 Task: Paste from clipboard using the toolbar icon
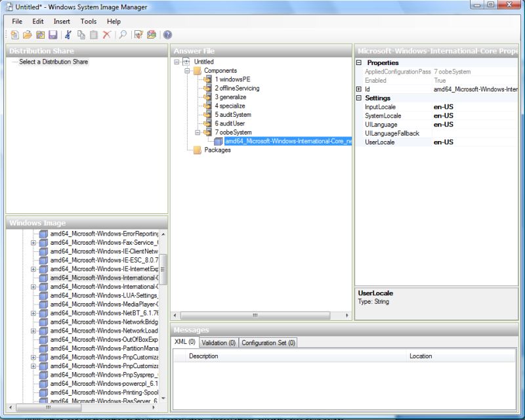click(94, 35)
